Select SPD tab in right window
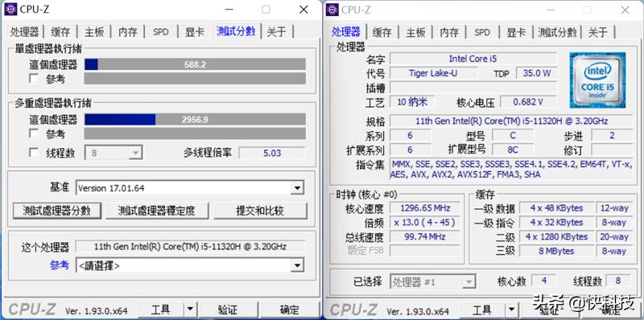This screenshot has width=644, height=320. tap(482, 32)
